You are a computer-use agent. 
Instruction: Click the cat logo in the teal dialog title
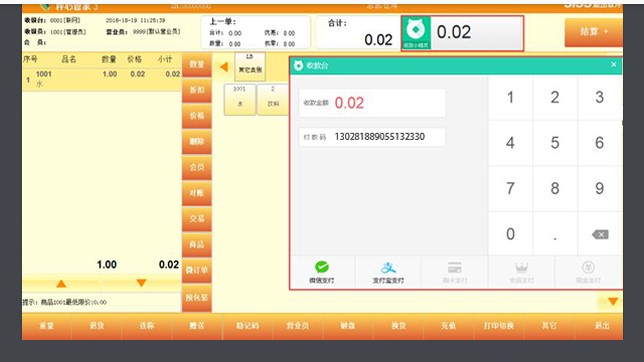point(298,65)
